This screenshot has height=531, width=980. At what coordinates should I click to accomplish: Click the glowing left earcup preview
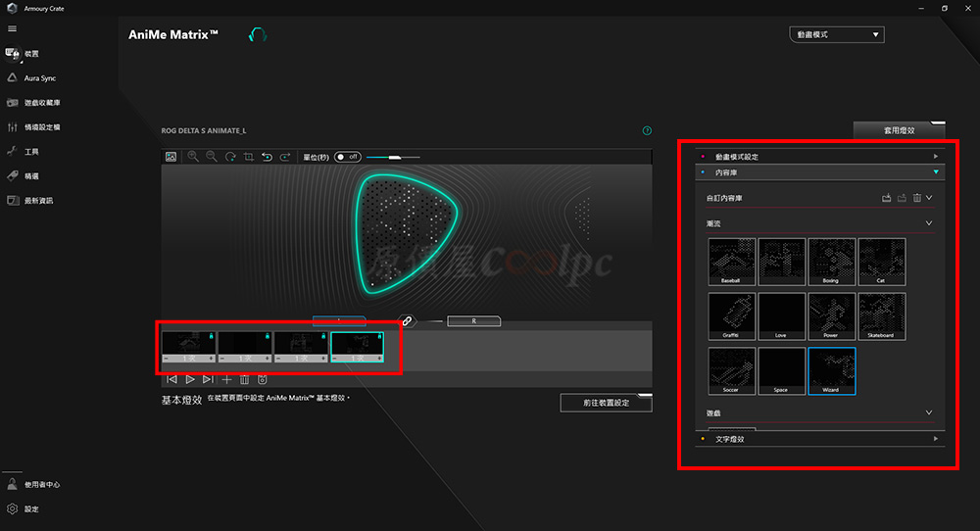[406, 233]
